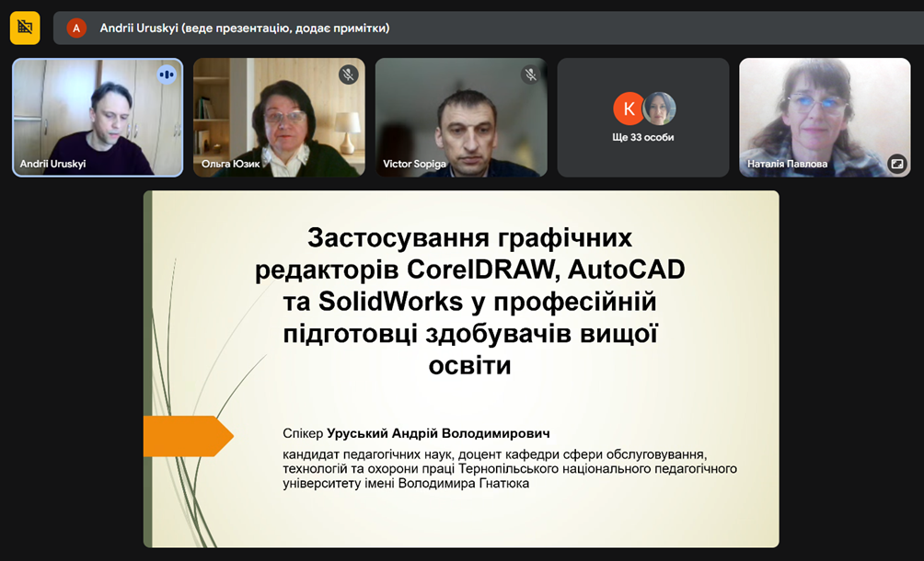Click the orange 'K' participant avatar

[x=629, y=109]
